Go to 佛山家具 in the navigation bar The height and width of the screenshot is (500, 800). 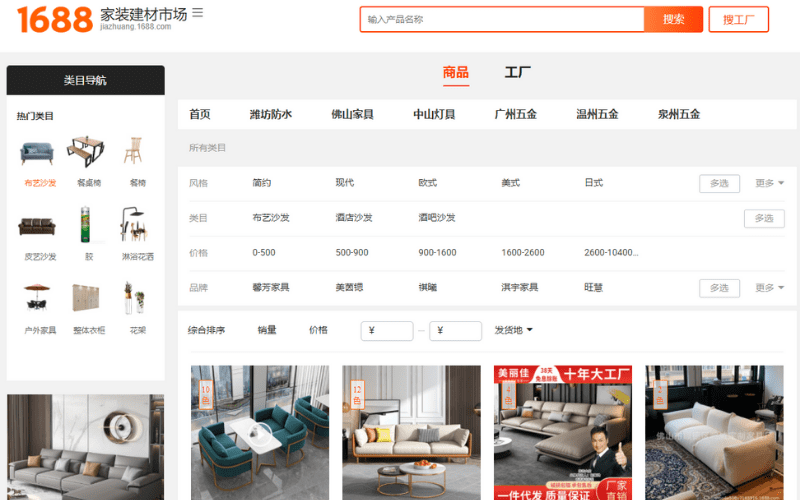(x=352, y=115)
